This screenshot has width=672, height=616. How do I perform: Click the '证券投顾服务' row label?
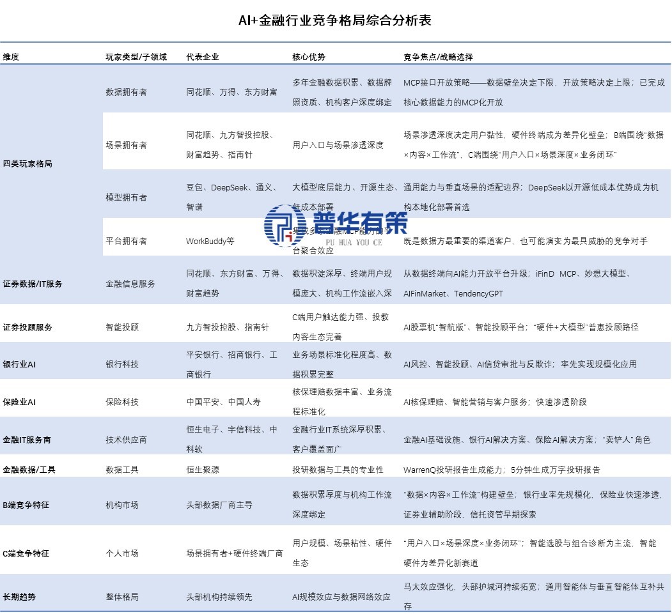click(x=27, y=328)
